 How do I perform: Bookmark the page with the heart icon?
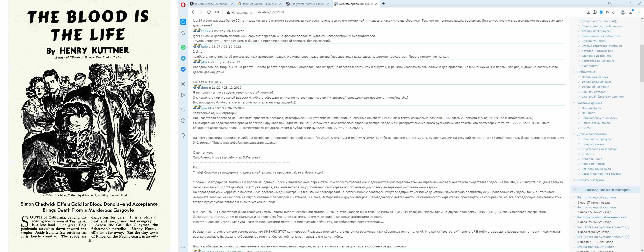point(613,12)
